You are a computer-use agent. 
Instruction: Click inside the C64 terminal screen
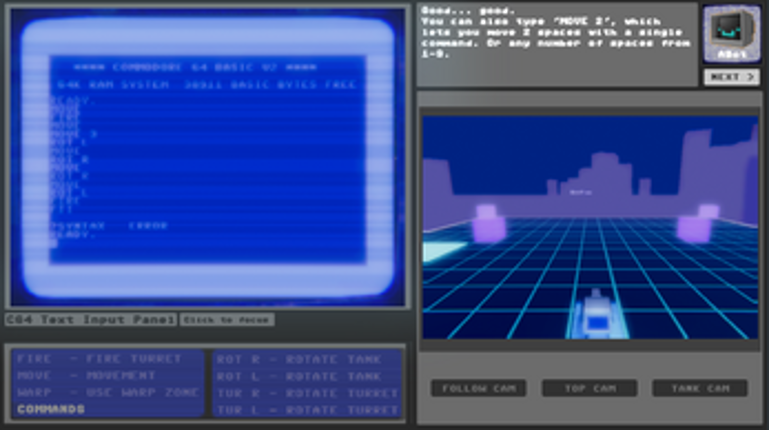tap(208, 159)
